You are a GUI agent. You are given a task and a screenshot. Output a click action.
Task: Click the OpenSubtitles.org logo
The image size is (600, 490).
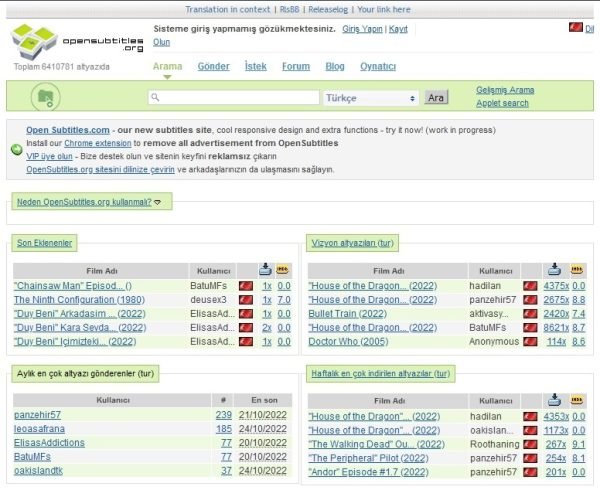click(x=78, y=41)
